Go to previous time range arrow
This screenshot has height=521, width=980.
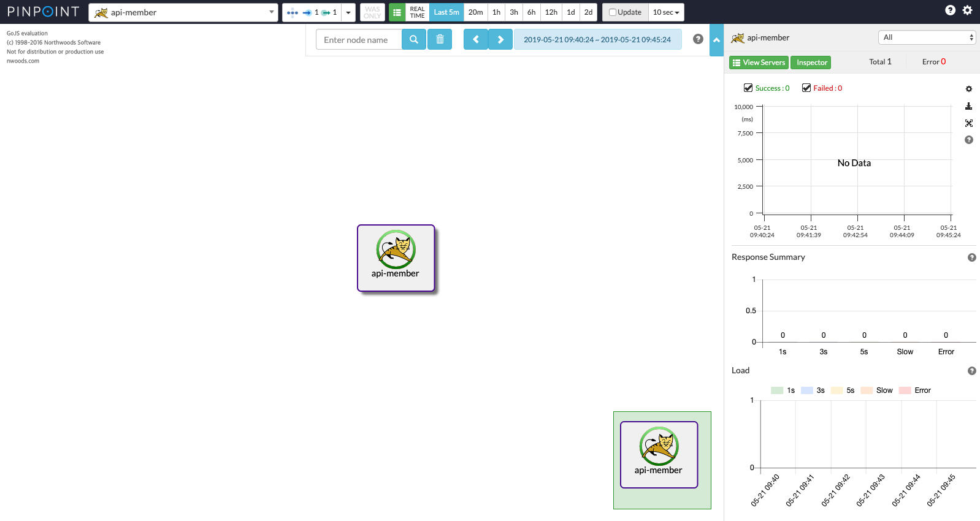(476, 39)
